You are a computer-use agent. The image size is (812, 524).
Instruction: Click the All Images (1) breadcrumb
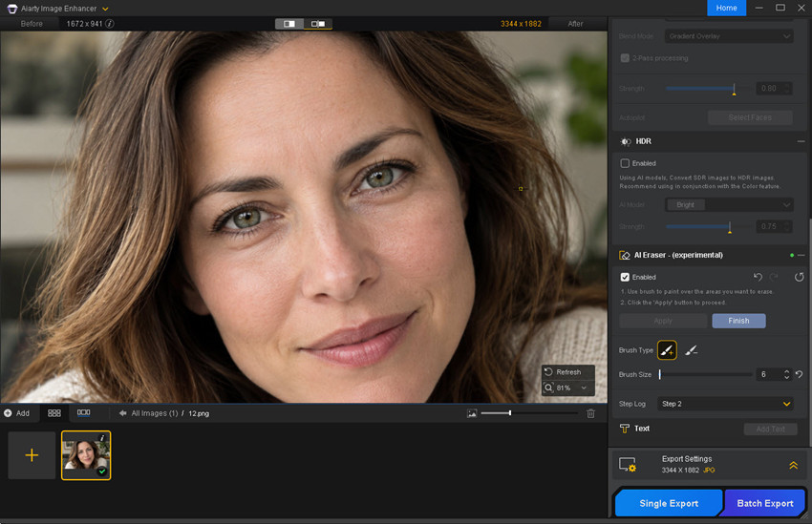click(x=155, y=413)
